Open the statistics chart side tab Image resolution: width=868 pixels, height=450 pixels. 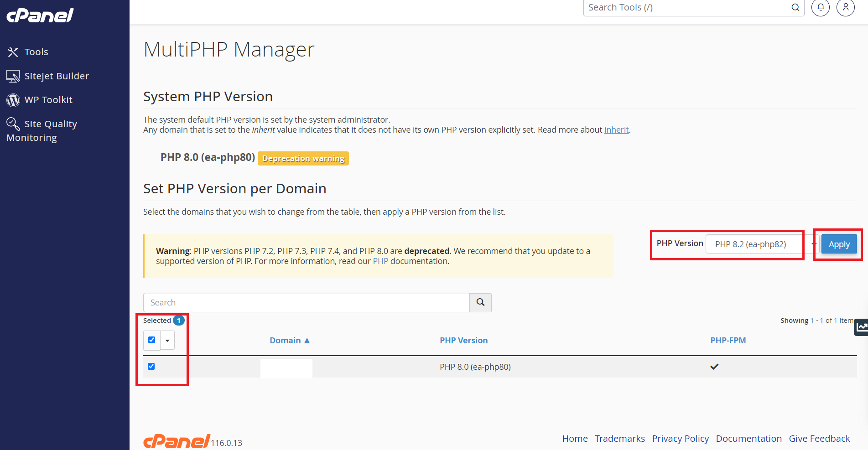click(x=861, y=327)
